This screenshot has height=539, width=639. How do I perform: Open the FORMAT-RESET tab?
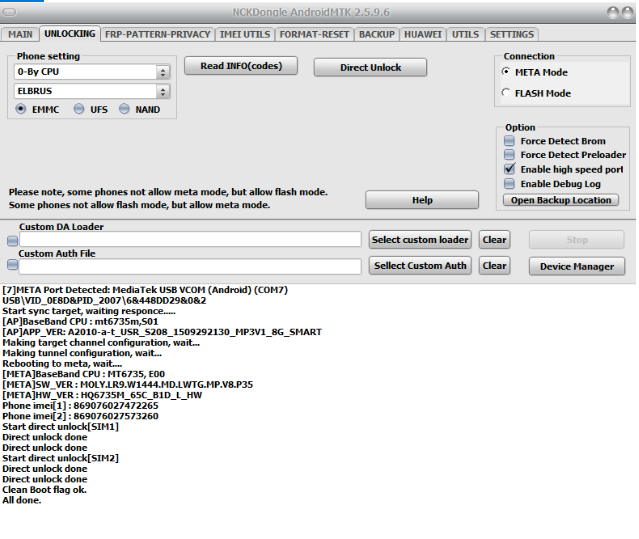coord(314,34)
